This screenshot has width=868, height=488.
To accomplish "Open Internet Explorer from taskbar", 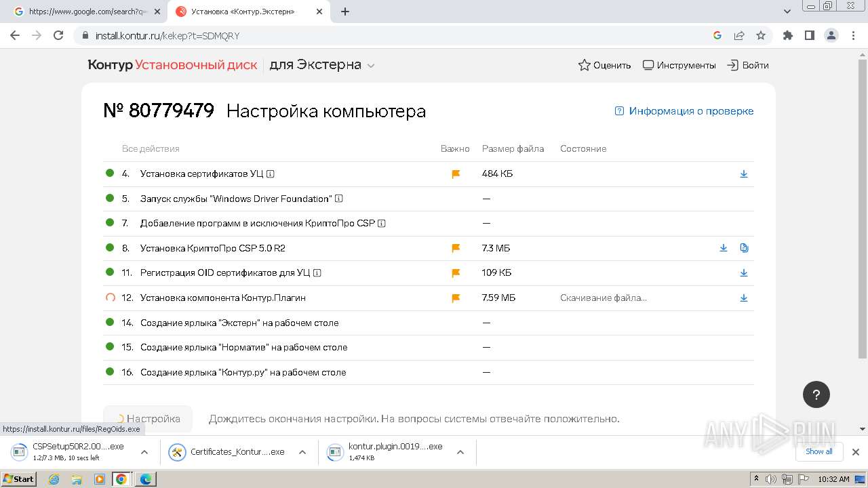I will click(x=54, y=479).
